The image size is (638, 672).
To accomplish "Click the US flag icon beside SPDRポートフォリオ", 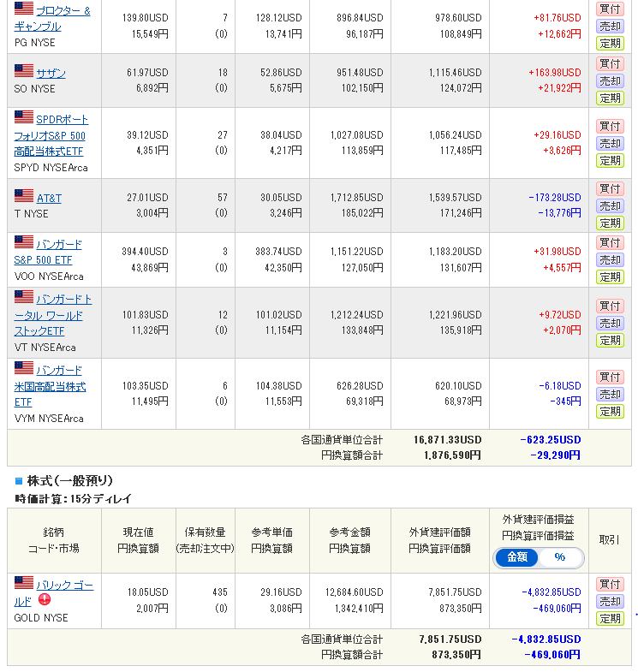I will click(24, 116).
